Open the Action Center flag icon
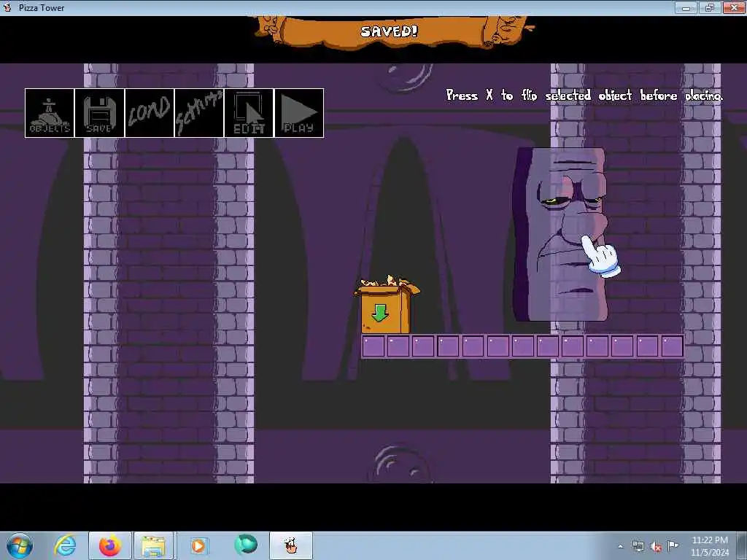 coord(673,545)
